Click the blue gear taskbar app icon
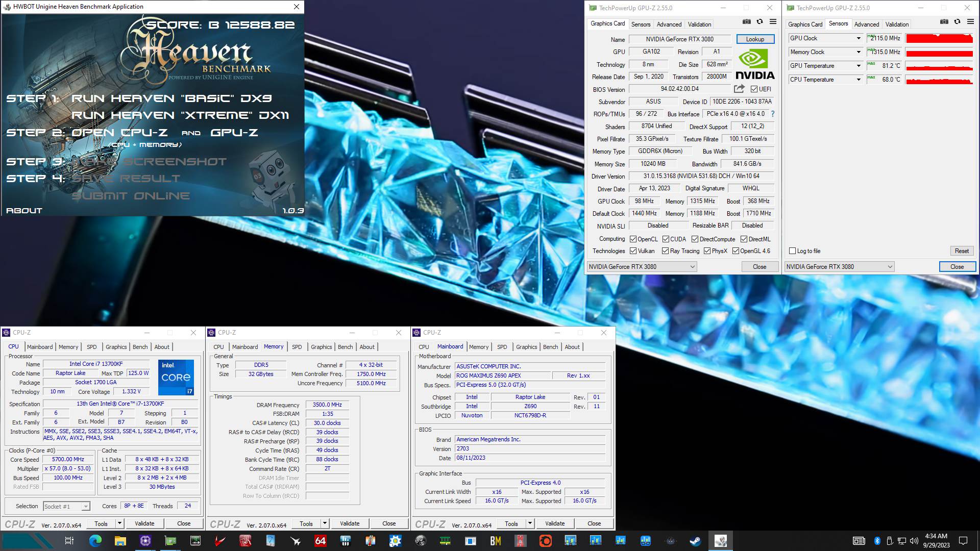The width and height of the screenshot is (980, 551). (x=395, y=541)
